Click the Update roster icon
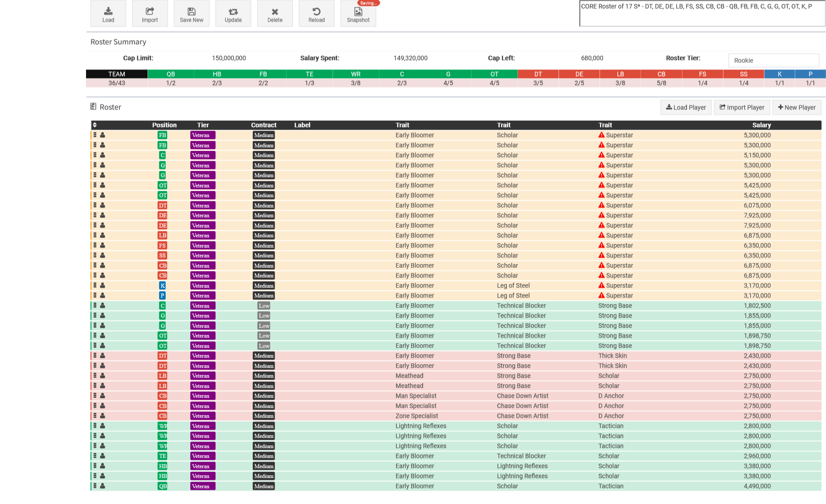The width and height of the screenshot is (826, 504). tap(233, 12)
